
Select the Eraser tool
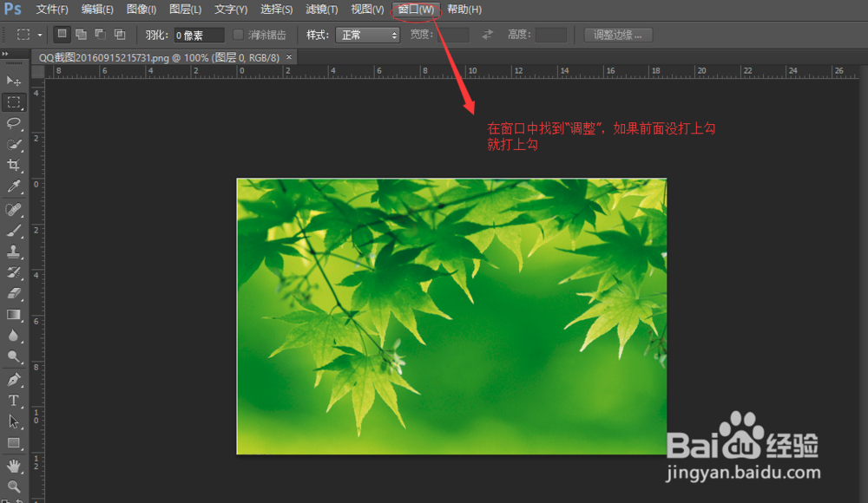point(13,293)
